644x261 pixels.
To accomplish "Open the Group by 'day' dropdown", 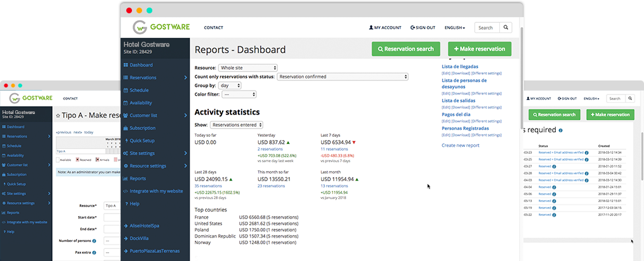I will (230, 86).
